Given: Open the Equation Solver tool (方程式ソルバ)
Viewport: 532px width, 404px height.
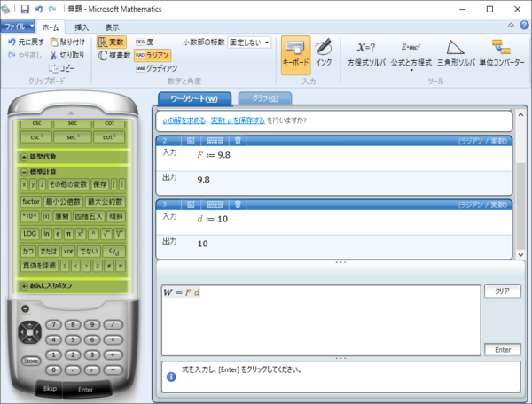Looking at the screenshot, I should (366, 54).
